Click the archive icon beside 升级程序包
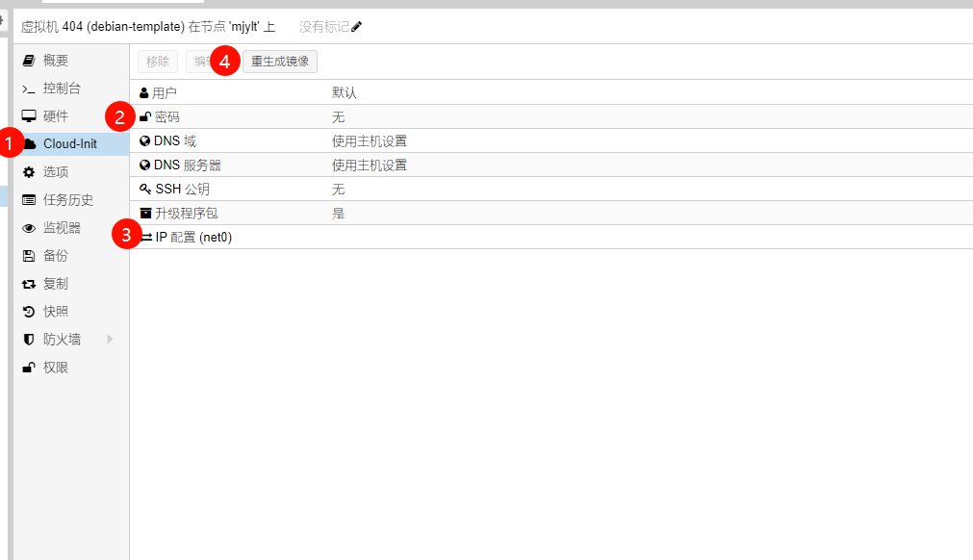This screenshot has height=560, width=973. (146, 213)
